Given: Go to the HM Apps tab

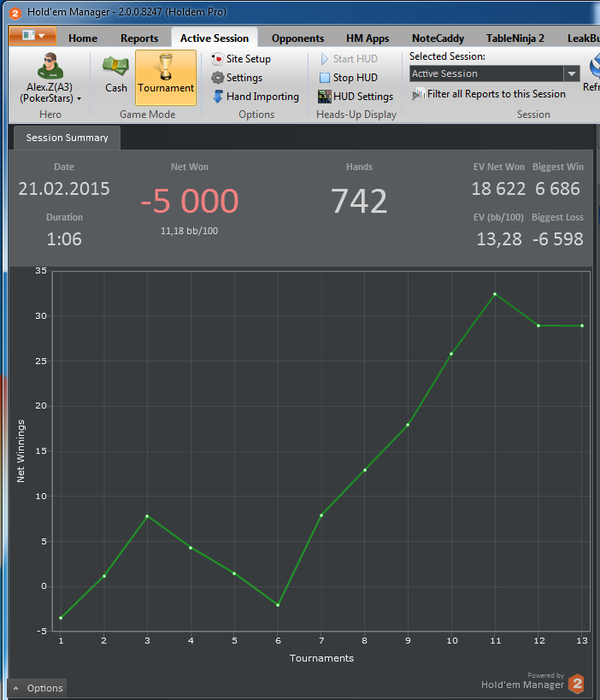Looking at the screenshot, I should (x=367, y=38).
